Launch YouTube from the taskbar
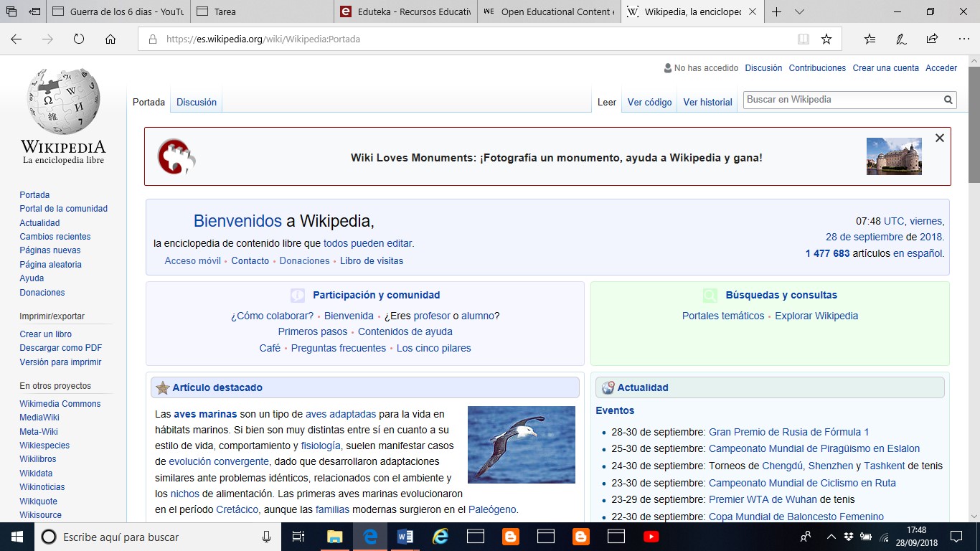 (651, 537)
